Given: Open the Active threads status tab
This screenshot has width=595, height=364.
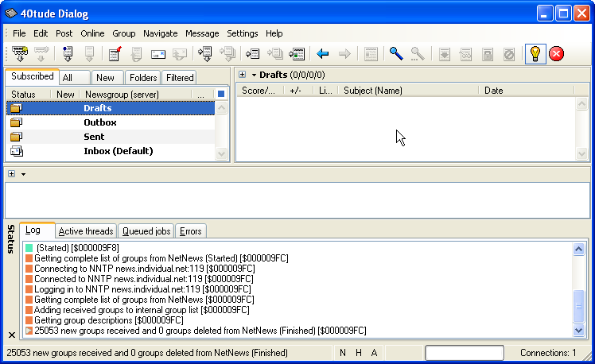Looking at the screenshot, I should coord(86,231).
